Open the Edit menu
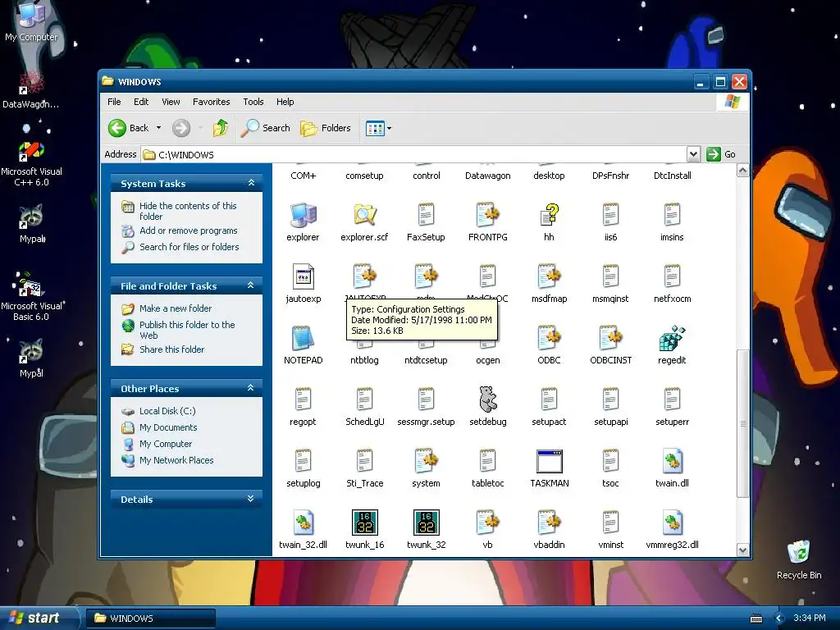The height and width of the screenshot is (630, 840). click(x=141, y=102)
